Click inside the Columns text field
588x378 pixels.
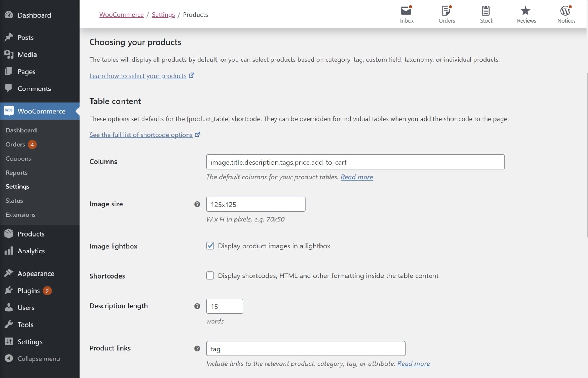click(x=355, y=162)
